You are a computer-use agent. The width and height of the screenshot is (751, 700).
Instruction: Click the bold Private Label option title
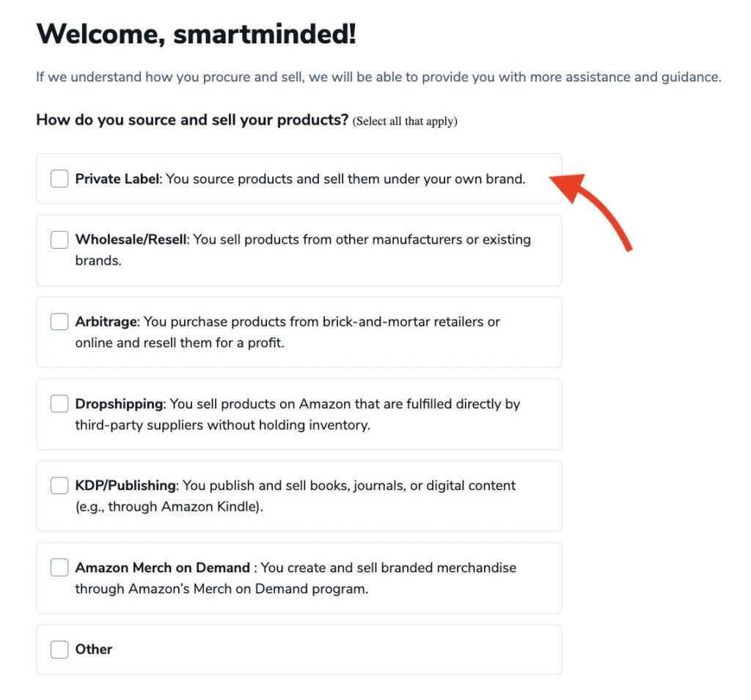(117, 178)
